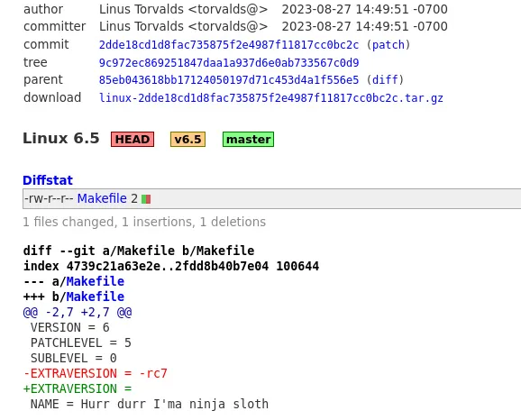
Task: Open the Diffstat heading link
Action: coord(48,180)
